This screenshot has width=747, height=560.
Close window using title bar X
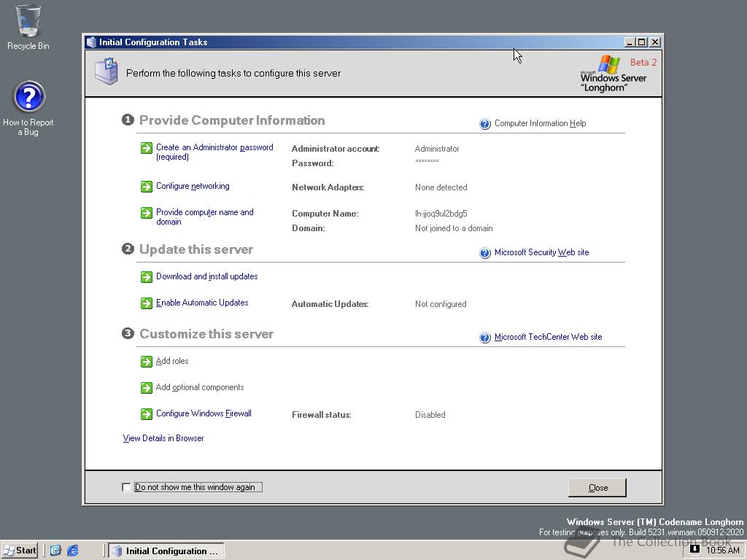click(x=655, y=42)
